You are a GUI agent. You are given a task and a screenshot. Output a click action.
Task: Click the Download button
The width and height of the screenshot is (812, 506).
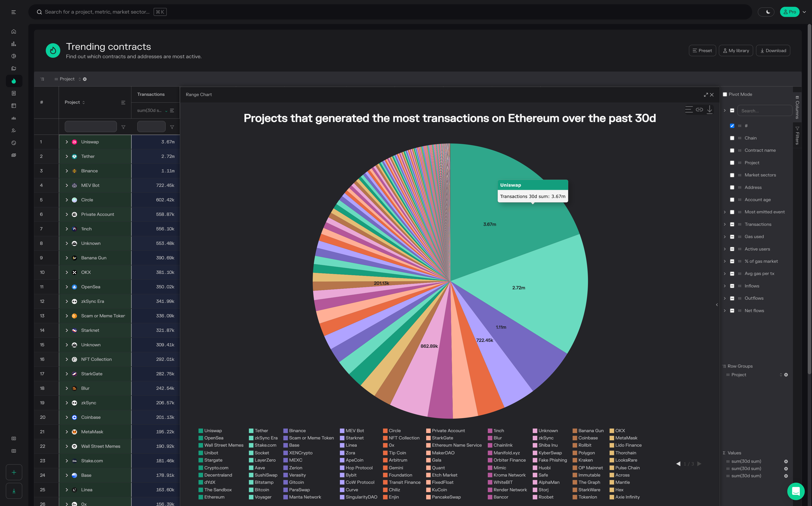click(x=773, y=51)
